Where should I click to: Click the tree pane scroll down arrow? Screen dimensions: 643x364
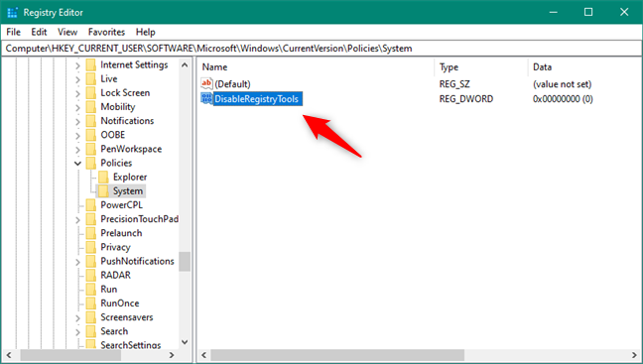click(185, 342)
